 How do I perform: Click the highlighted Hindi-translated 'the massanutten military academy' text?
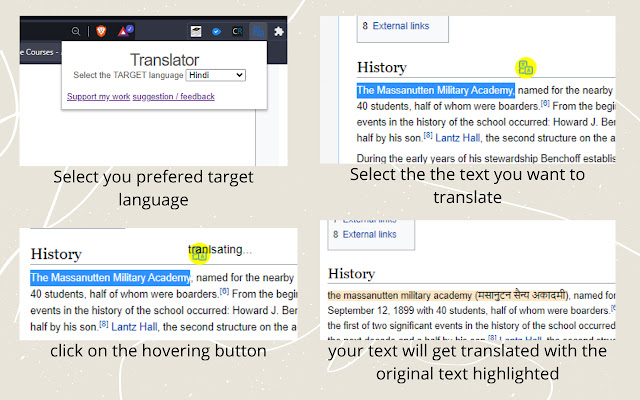tap(447, 295)
